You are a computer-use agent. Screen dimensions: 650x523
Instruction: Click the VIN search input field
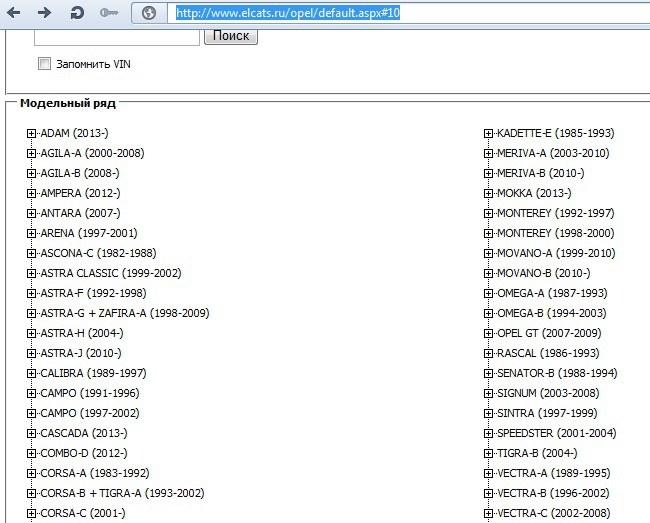coord(117,37)
